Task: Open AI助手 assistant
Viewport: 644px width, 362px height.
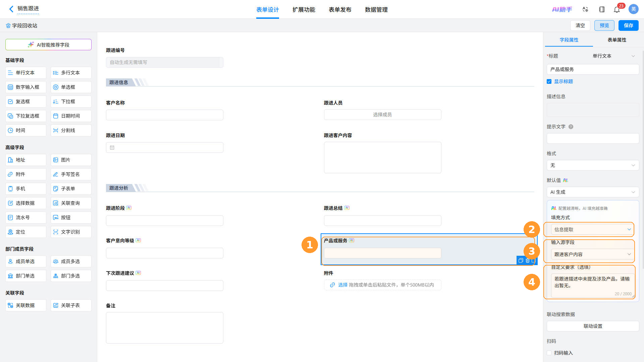Action: click(x=562, y=9)
